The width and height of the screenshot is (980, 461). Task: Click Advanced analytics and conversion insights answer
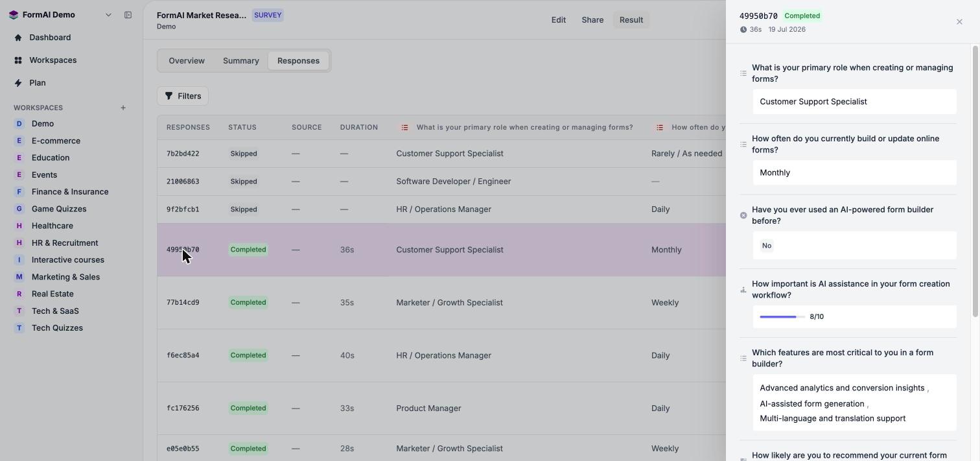click(x=842, y=388)
